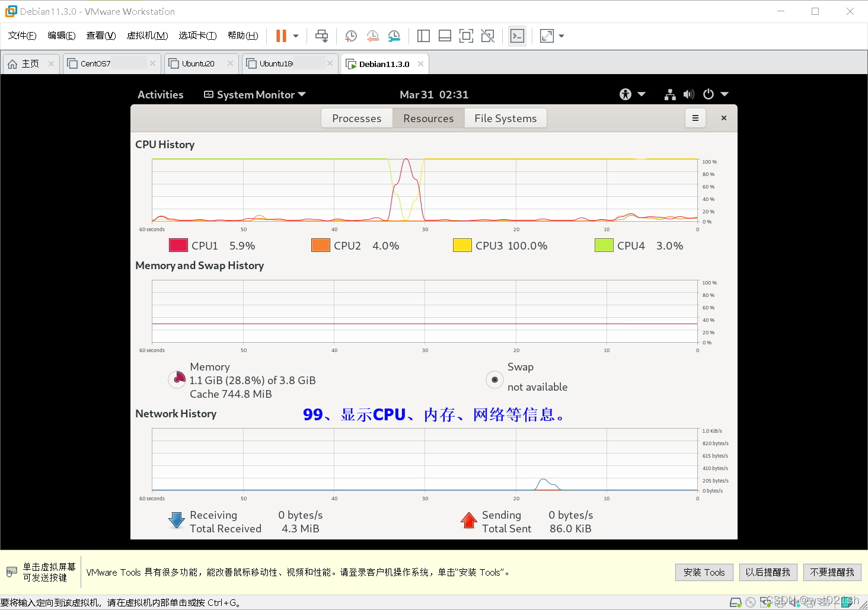Open the clock showing Mar 31 02:31

[434, 95]
